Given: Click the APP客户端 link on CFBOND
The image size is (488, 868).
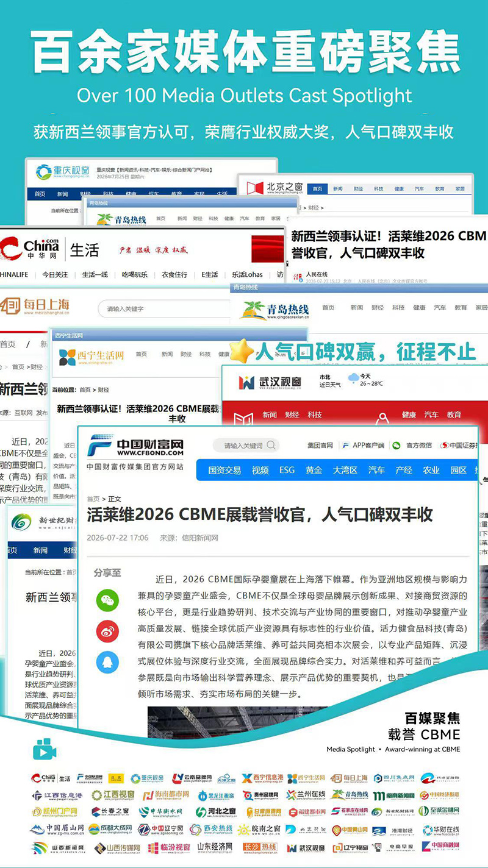Looking at the screenshot, I should [363, 446].
